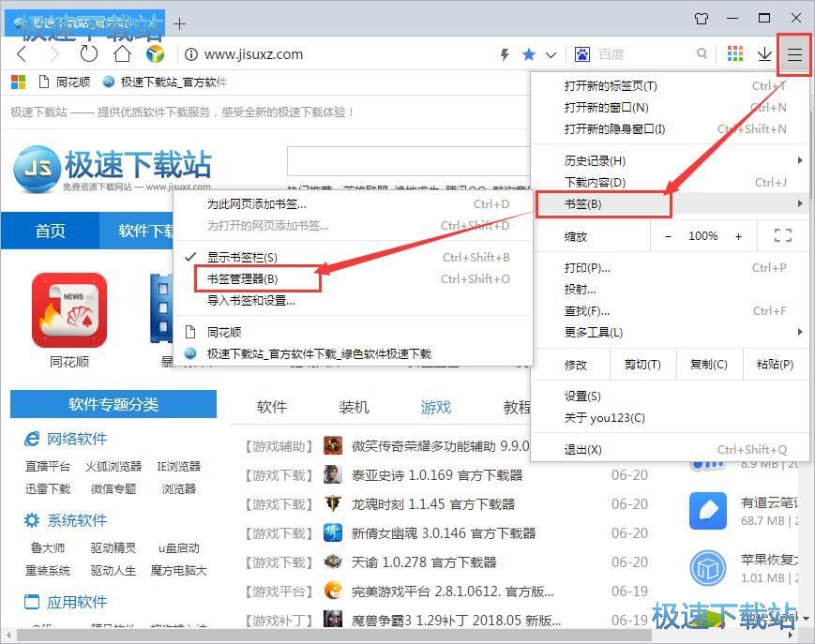Open 极速下载站_官方软件下载_绿色软件极速下载 bookmark in the submenu

(x=353, y=353)
